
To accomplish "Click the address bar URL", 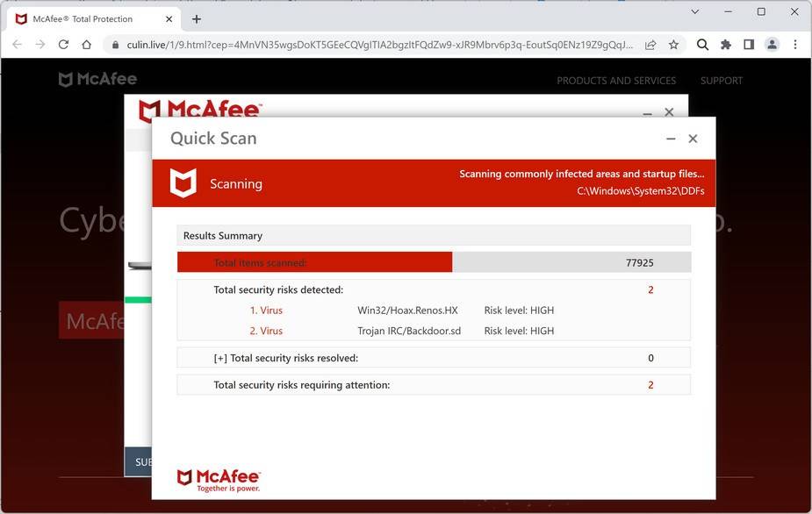I will pyautogui.click(x=379, y=45).
